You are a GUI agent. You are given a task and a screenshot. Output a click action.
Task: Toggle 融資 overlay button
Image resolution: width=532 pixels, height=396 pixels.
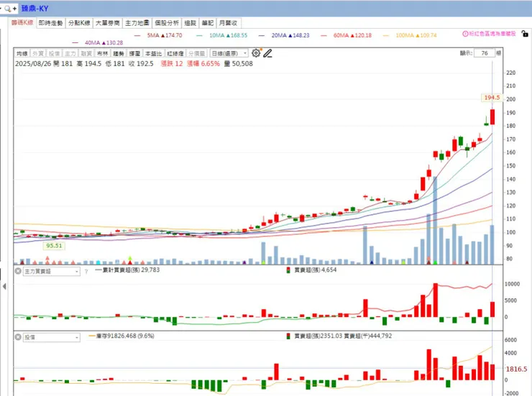pos(86,54)
